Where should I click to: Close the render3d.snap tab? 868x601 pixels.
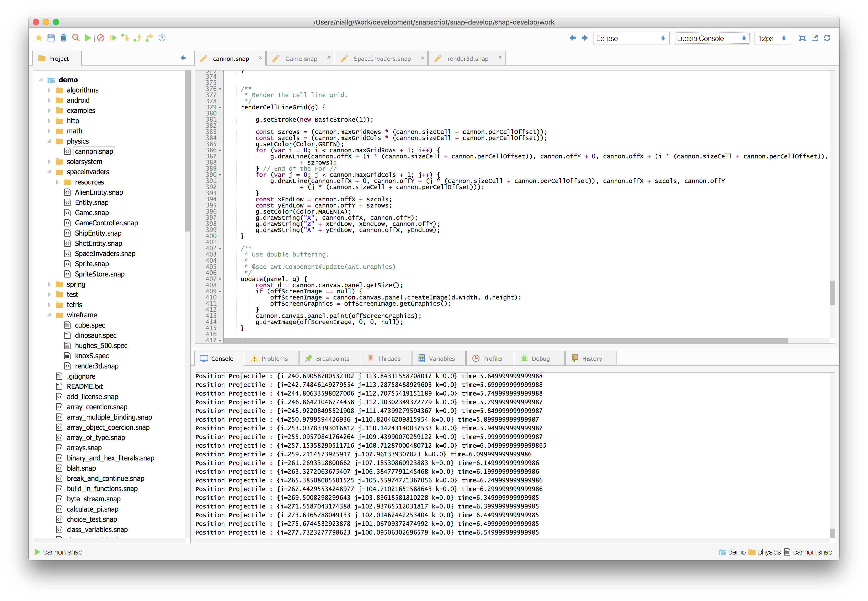pyautogui.click(x=500, y=57)
